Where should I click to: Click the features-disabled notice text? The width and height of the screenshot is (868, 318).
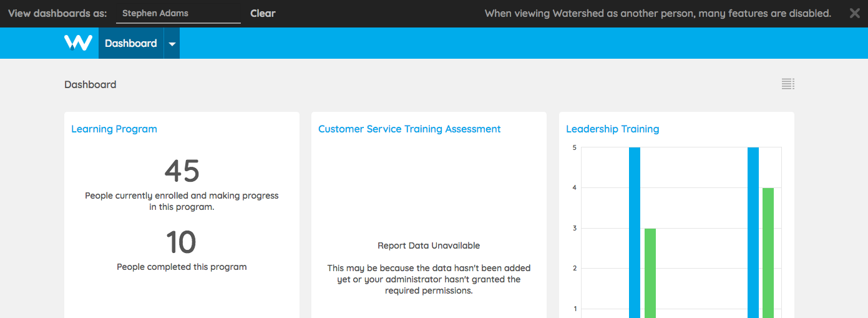(658, 13)
